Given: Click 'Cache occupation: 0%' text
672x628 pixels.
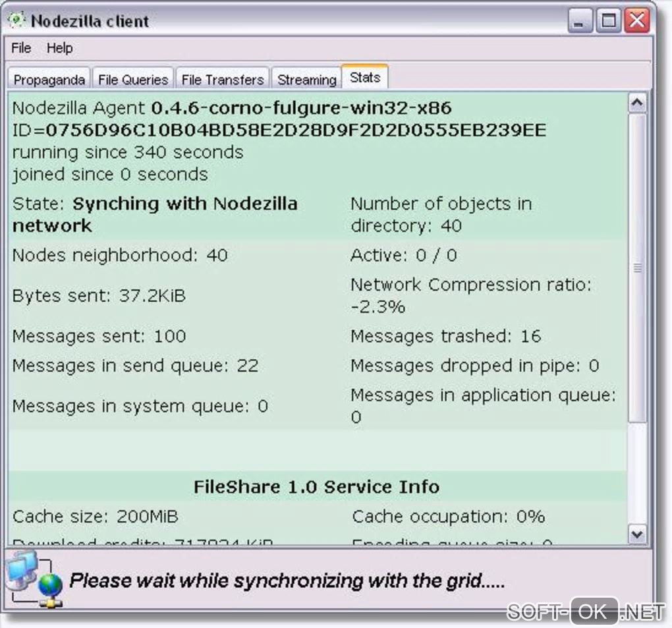Looking at the screenshot, I should (x=448, y=517).
